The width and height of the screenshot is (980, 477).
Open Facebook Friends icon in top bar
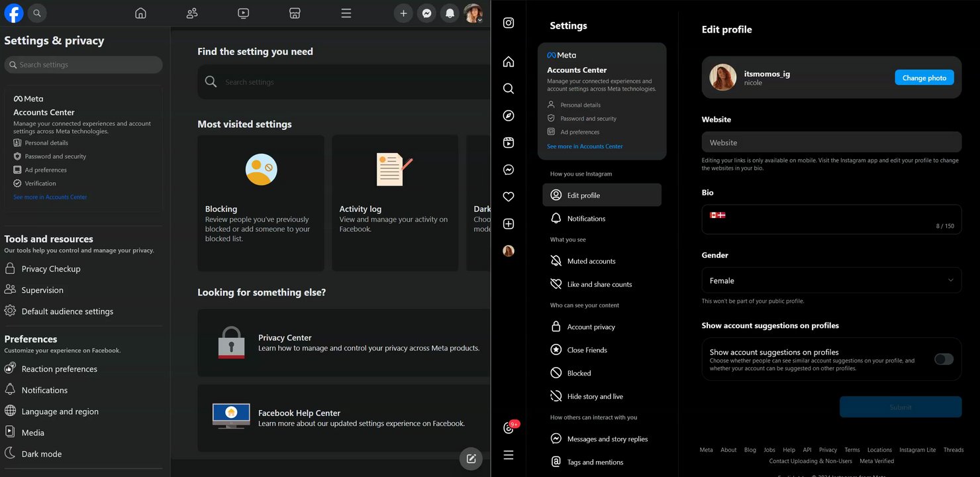[192, 13]
